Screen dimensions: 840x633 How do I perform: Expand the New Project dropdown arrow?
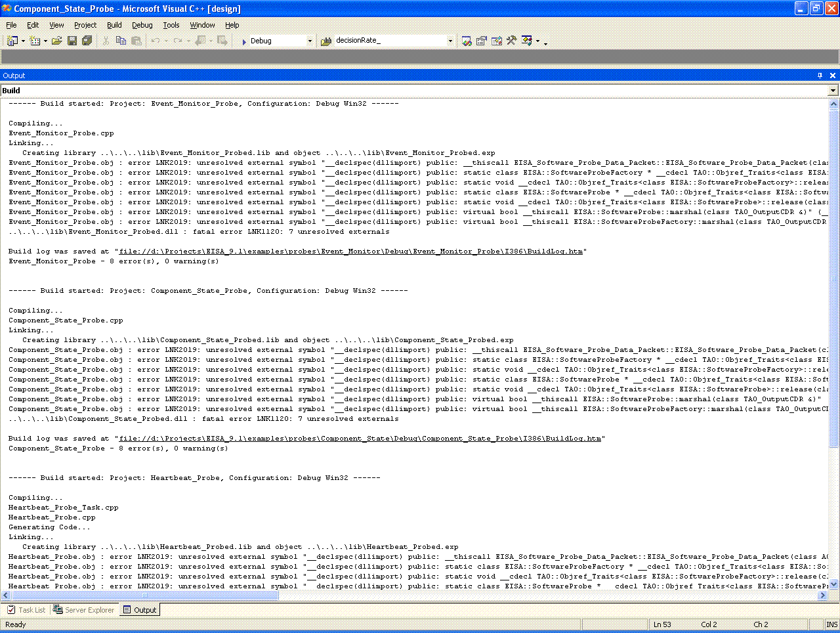coord(23,41)
